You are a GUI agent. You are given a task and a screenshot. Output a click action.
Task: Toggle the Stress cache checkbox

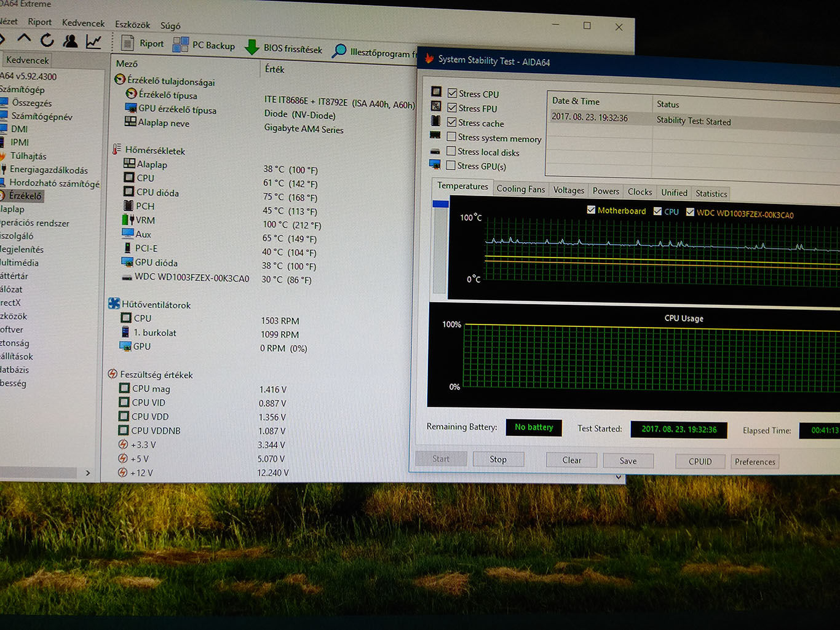452,122
